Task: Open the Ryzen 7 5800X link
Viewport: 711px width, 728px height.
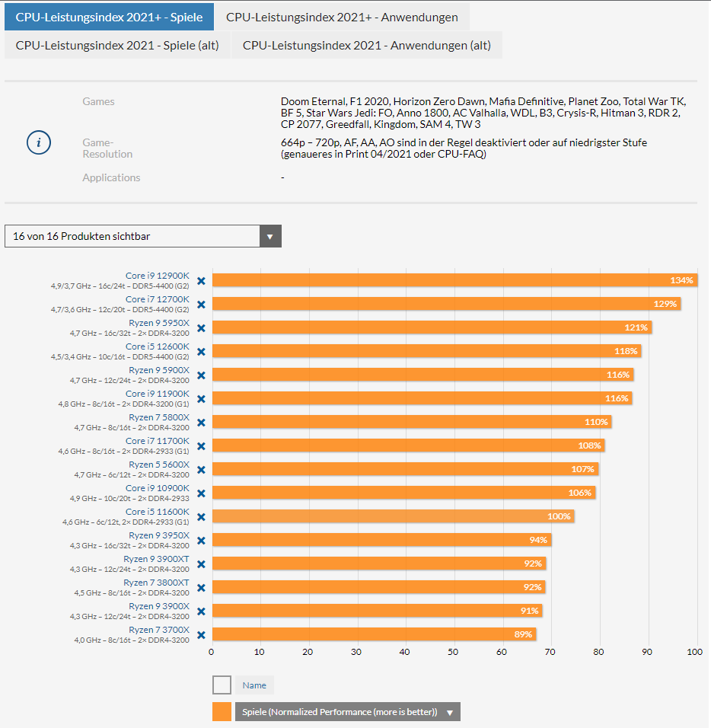Action: coord(159,417)
